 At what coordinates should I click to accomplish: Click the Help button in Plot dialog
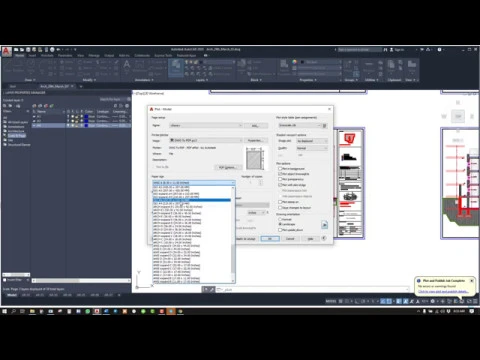310,239
